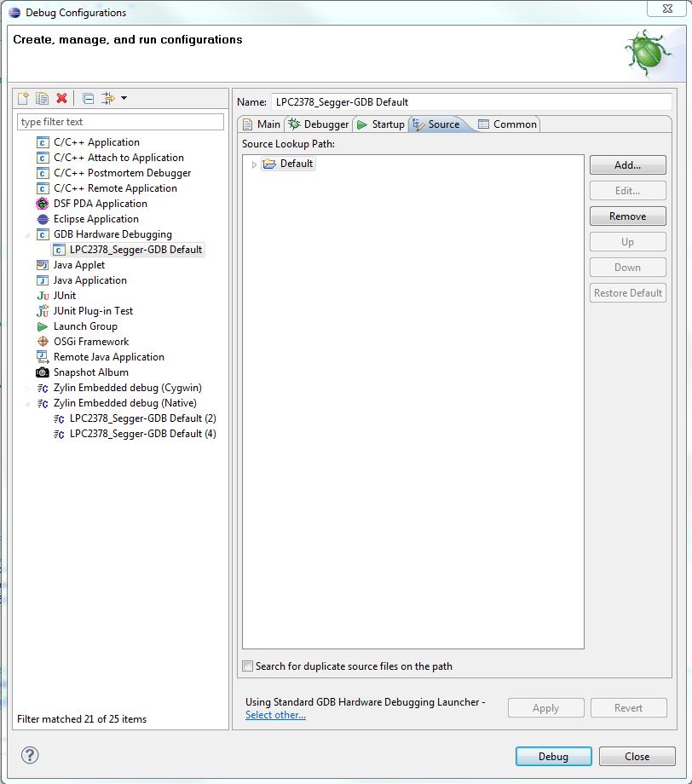Click the C/C++ Attach to Application icon
The width and height of the screenshot is (692, 784).
coord(43,158)
